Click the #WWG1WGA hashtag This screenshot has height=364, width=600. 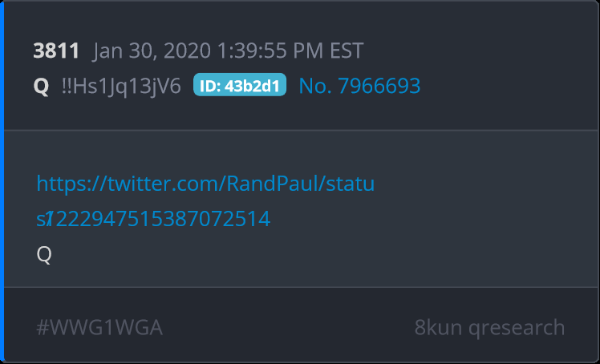tap(99, 328)
